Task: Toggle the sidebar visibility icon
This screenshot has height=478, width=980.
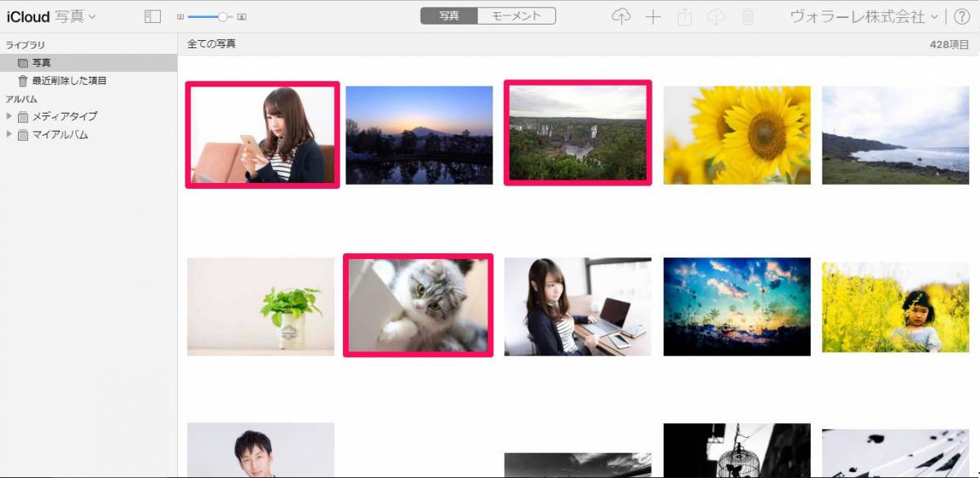Action: (x=153, y=16)
